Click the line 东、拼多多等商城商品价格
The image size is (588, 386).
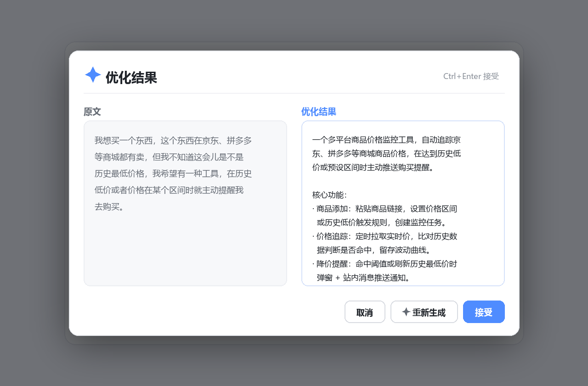(x=387, y=153)
